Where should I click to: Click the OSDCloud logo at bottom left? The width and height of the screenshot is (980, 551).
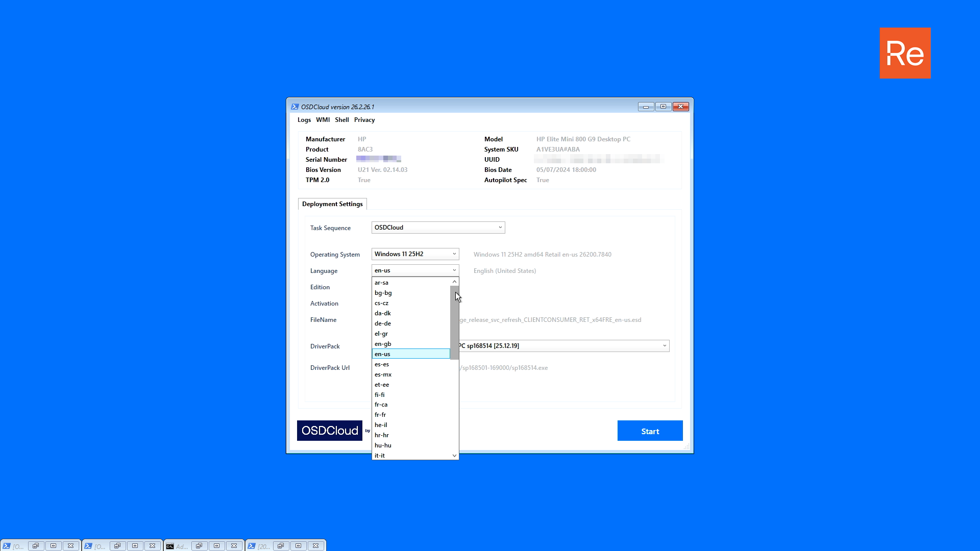click(x=330, y=431)
